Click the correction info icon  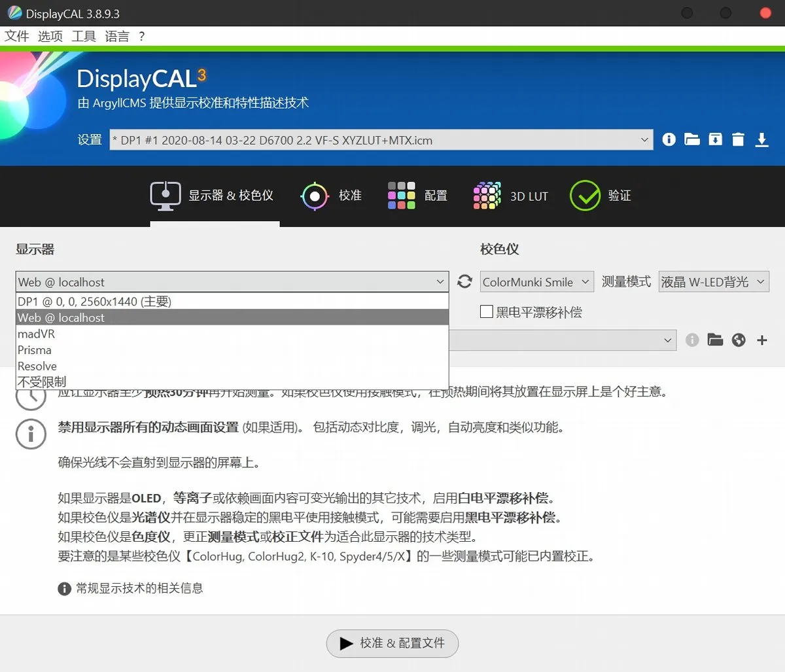click(692, 340)
